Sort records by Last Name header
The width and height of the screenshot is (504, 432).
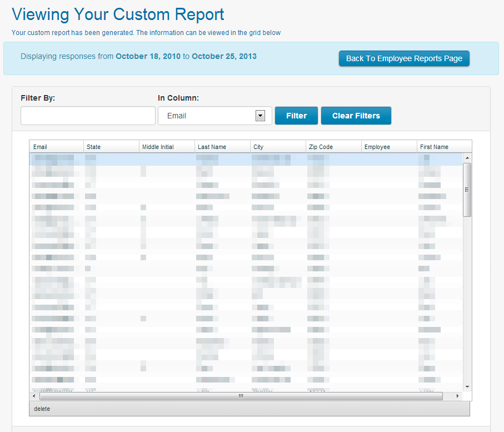click(x=221, y=146)
